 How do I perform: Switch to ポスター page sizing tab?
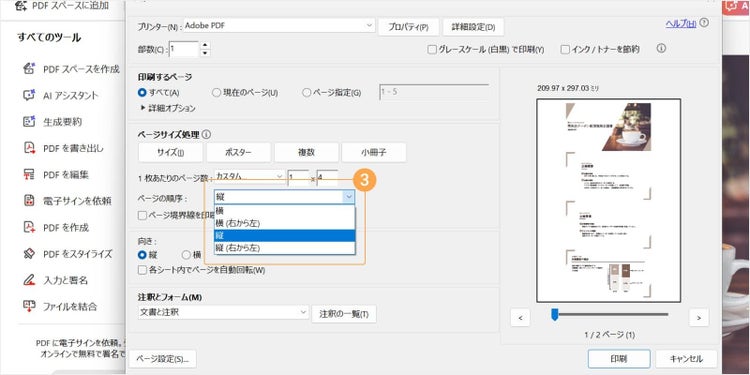point(238,153)
